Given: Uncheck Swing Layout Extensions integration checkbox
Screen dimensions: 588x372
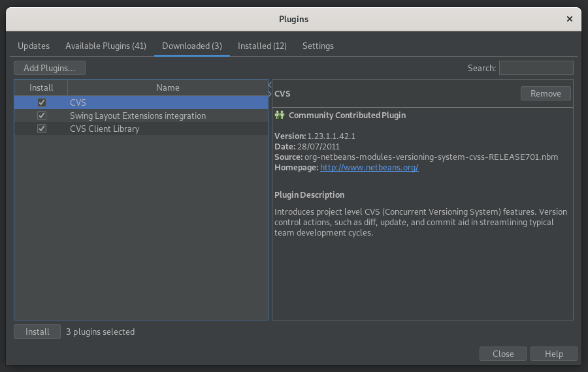Looking at the screenshot, I should (42, 116).
